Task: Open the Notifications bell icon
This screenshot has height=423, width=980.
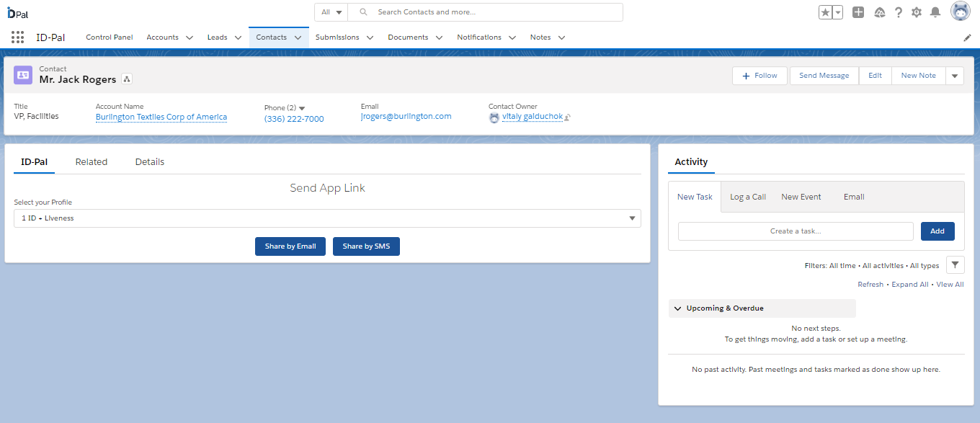Action: [x=935, y=12]
